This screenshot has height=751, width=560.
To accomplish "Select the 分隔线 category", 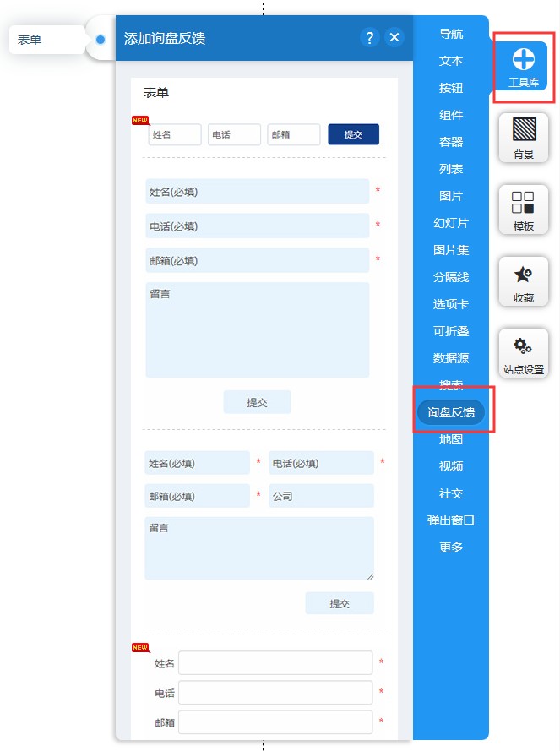I will [x=451, y=277].
